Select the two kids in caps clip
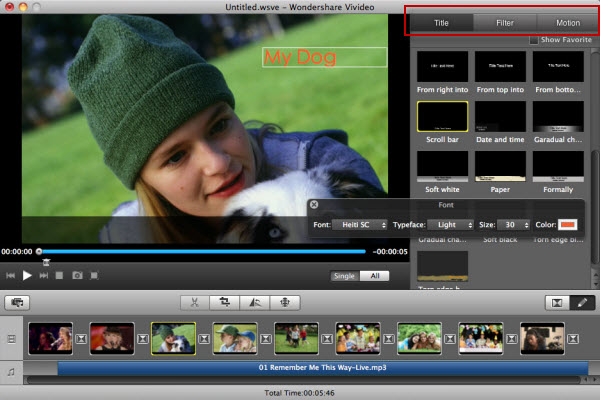Image resolution: width=600 pixels, height=400 pixels. pyautogui.click(x=235, y=339)
